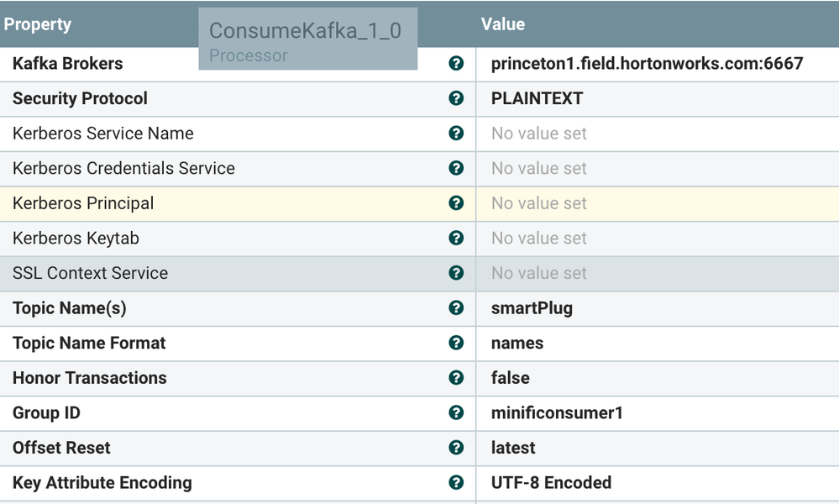Image resolution: width=839 pixels, height=504 pixels.
Task: Select the Group ID minificonsumer1 value
Action: 557,412
